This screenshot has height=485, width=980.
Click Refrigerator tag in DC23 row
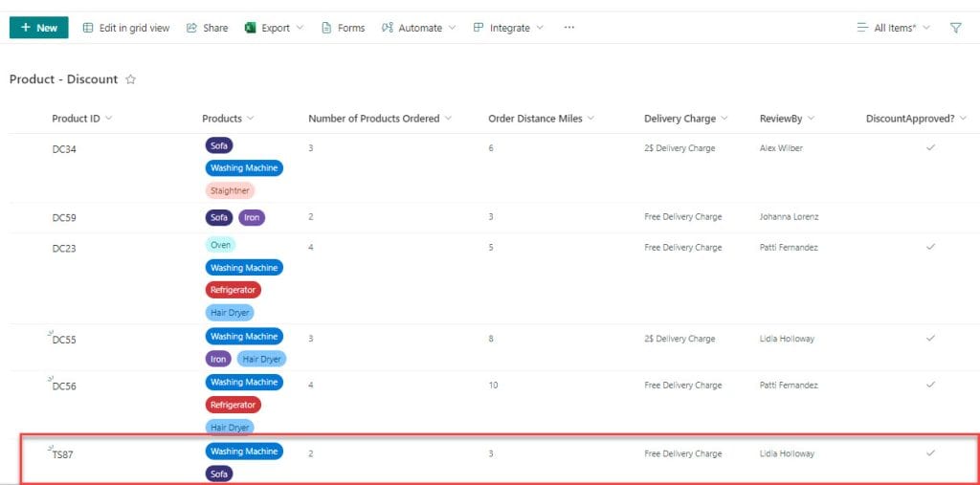(x=234, y=290)
